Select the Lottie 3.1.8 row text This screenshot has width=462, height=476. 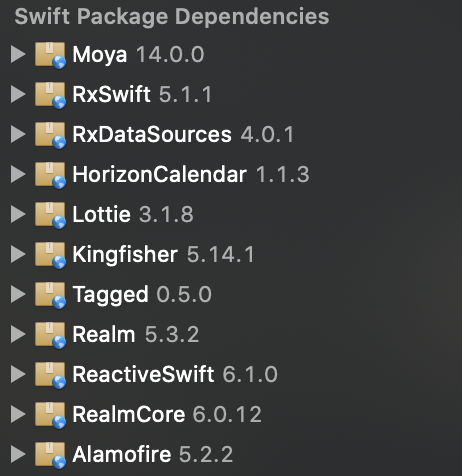click(x=133, y=214)
